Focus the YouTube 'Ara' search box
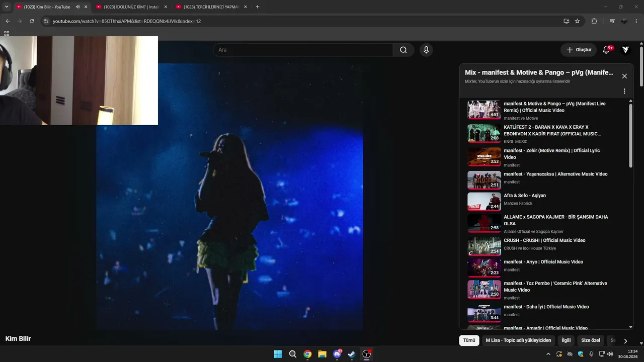 point(303,50)
